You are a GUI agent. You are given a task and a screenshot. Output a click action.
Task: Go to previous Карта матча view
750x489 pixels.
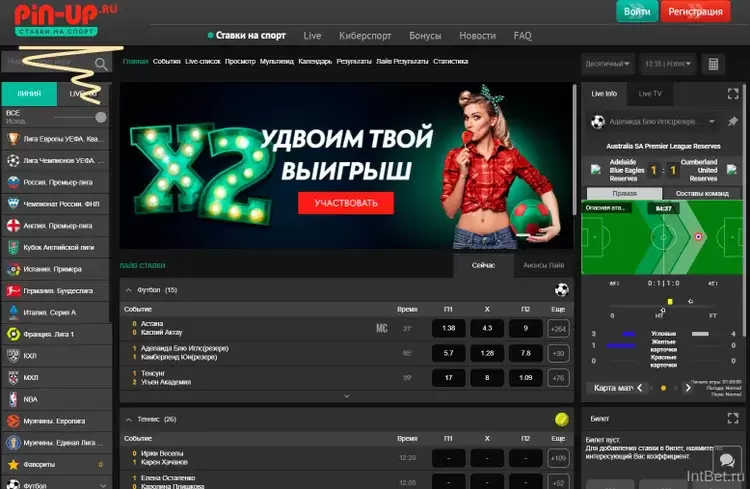[x=640, y=388]
